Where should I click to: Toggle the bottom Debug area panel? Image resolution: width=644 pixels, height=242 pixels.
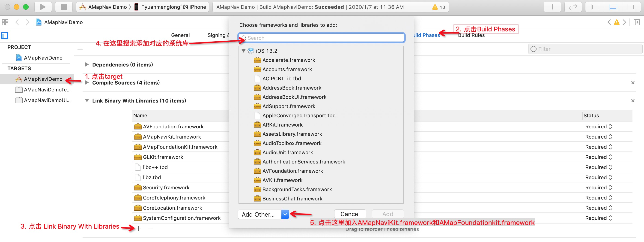pos(613,7)
